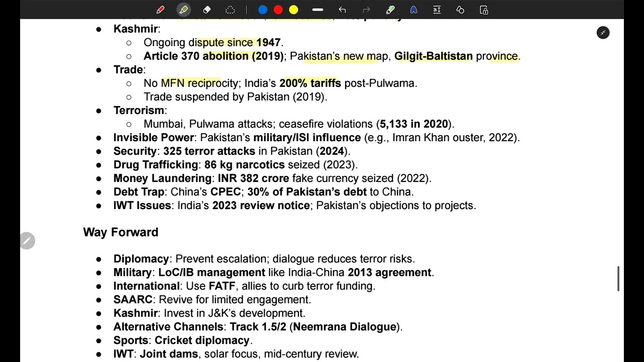Click the '5,133 in 2020' text
644x362 pixels.
click(414, 124)
